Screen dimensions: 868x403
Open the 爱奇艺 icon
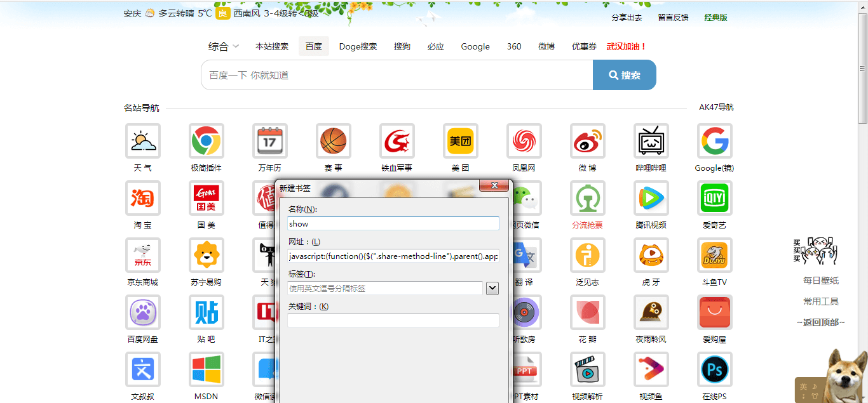click(715, 198)
